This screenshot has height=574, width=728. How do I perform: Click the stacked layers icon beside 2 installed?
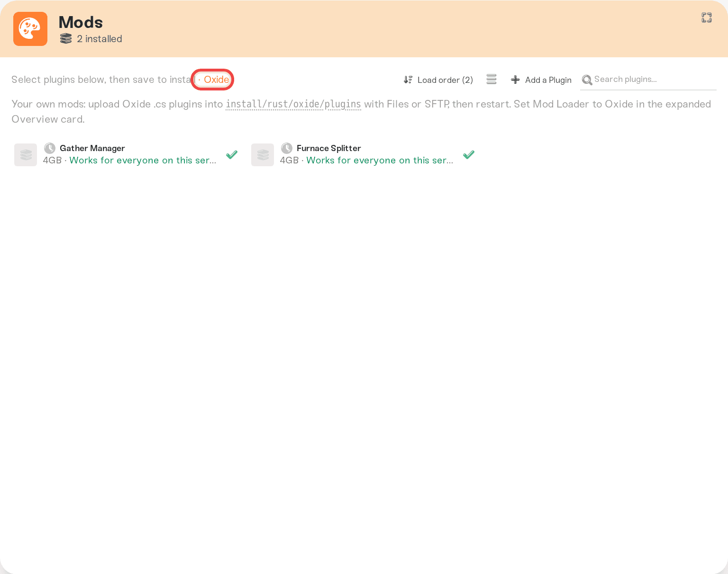pos(66,39)
